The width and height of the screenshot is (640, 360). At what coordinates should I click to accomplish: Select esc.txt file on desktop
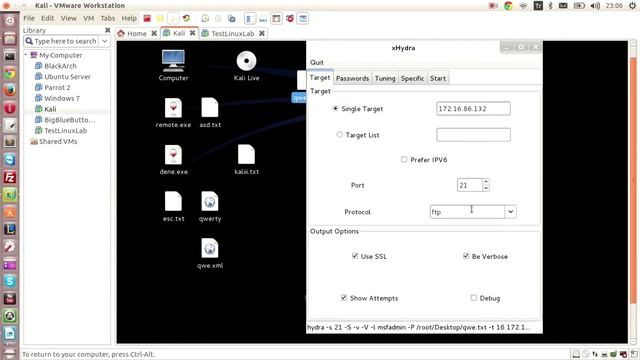(173, 207)
